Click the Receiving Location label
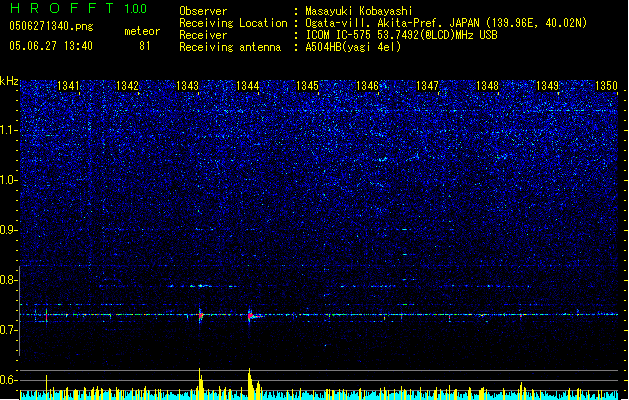The height and width of the screenshot is (400, 629). 233,23
